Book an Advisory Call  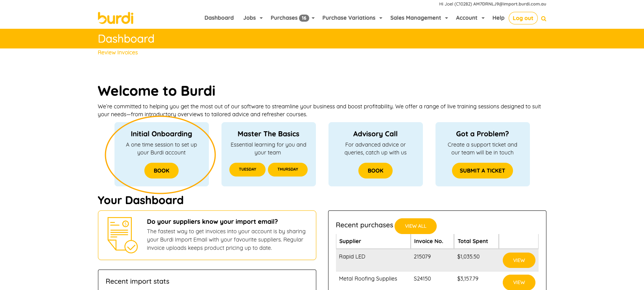tap(375, 171)
